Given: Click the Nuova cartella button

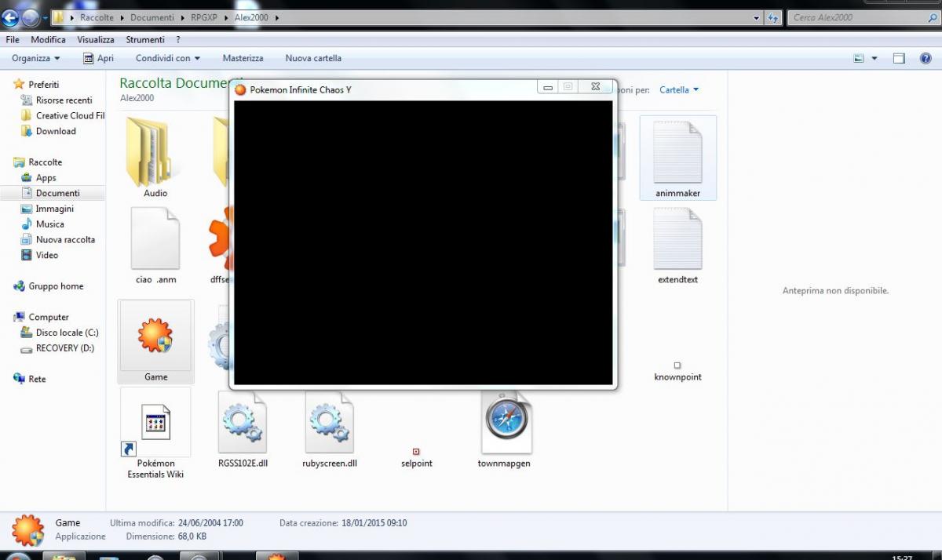Looking at the screenshot, I should pyautogui.click(x=313, y=58).
